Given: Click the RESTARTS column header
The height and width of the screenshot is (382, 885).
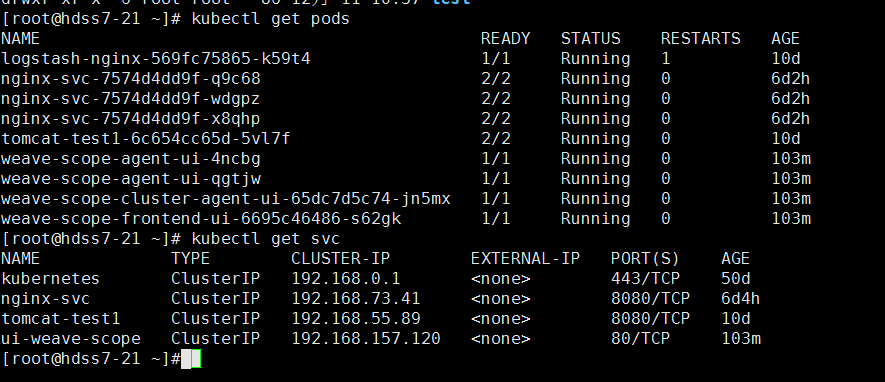Looking at the screenshot, I should 700,39.
